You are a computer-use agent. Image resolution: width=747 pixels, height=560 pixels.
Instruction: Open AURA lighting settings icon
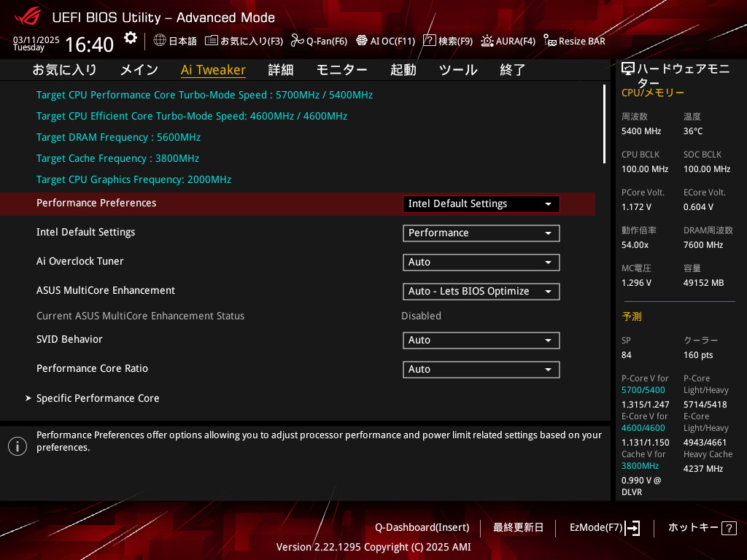[487, 41]
